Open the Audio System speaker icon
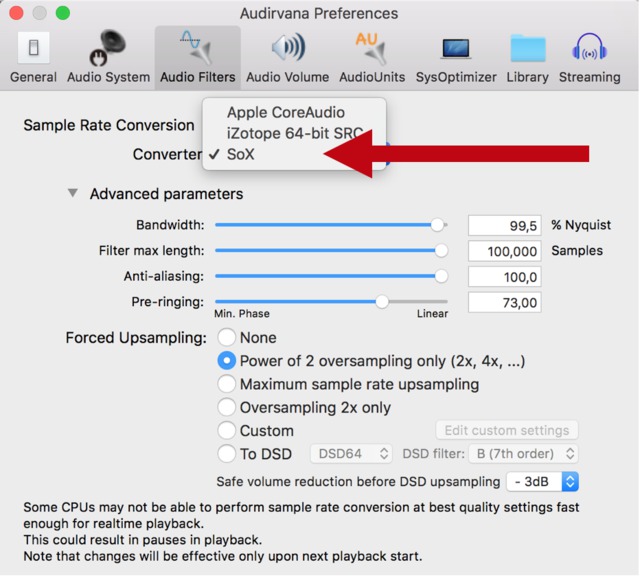The image size is (640, 578). pos(108,48)
